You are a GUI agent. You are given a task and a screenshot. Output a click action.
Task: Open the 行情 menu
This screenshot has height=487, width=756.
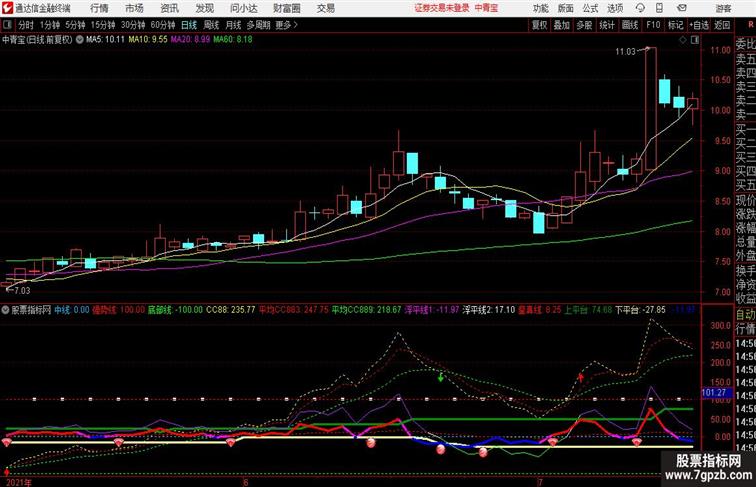point(99,8)
